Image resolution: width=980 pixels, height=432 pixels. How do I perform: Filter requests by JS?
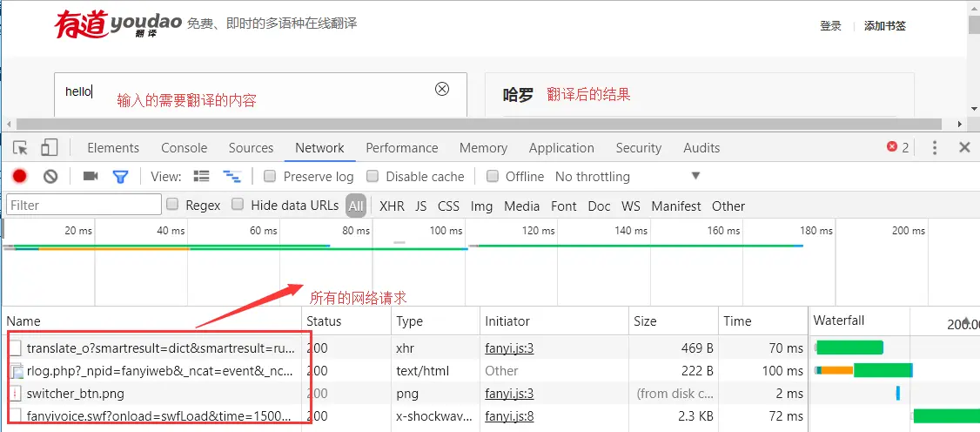point(420,206)
